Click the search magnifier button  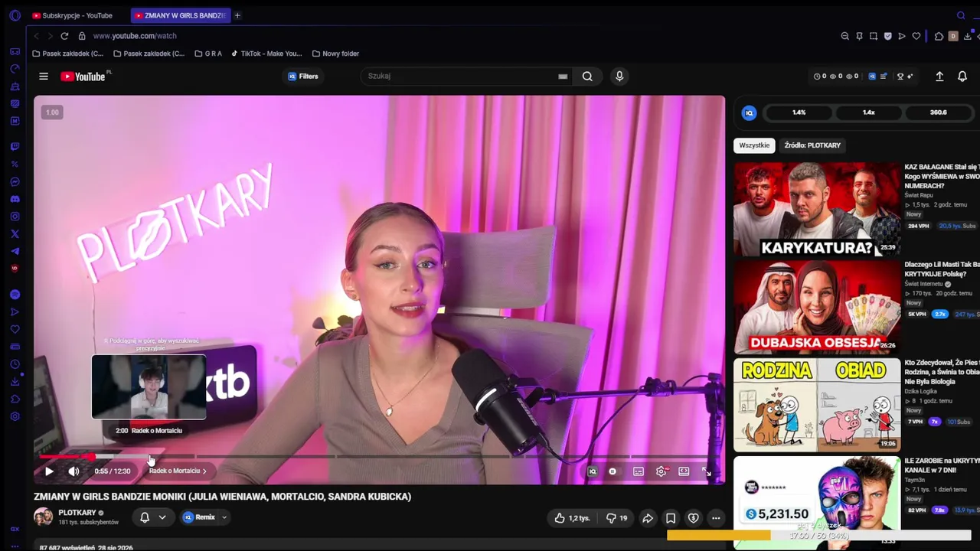(587, 77)
